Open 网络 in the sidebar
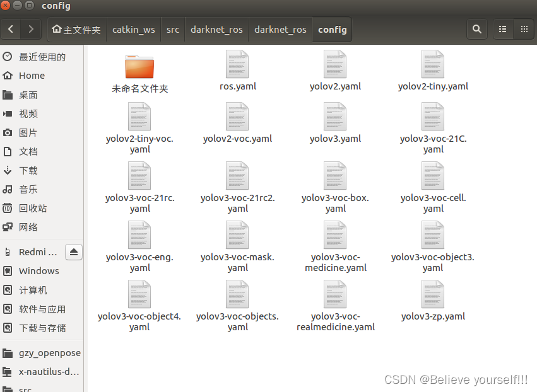 click(x=42, y=227)
